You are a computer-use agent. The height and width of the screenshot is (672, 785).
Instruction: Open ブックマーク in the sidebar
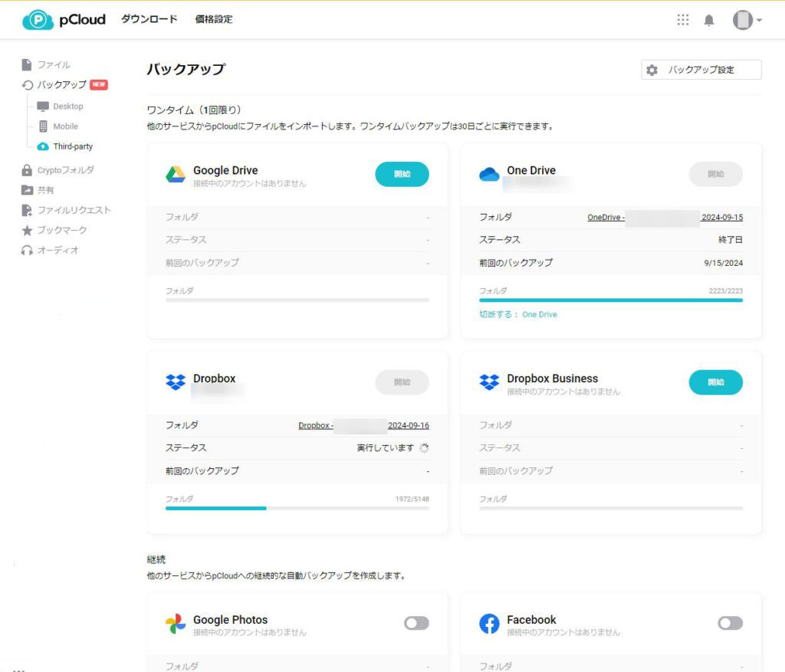[62, 230]
